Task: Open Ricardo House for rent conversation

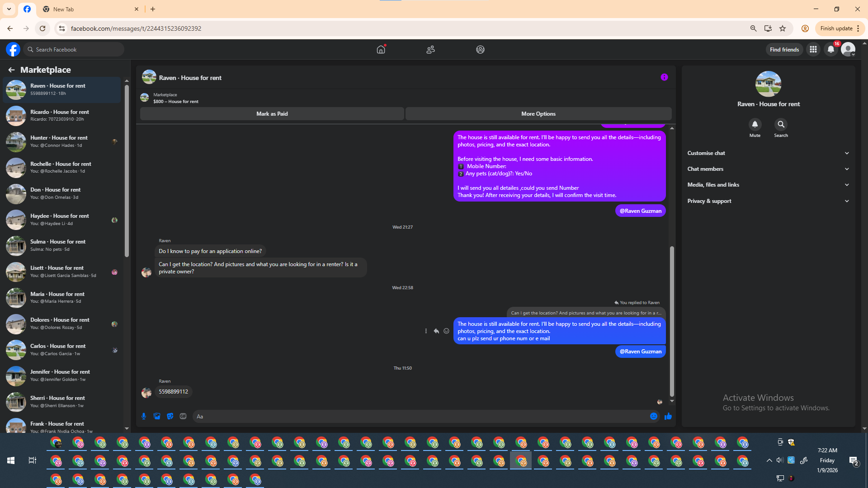Action: [62, 116]
